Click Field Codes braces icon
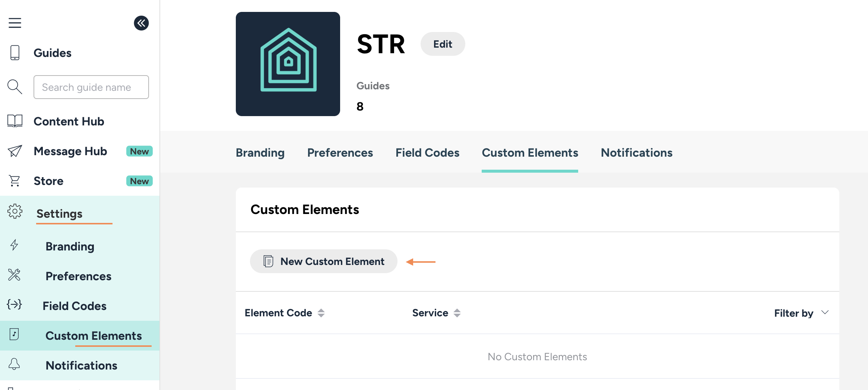Viewport: 868px width, 390px height. [15, 304]
